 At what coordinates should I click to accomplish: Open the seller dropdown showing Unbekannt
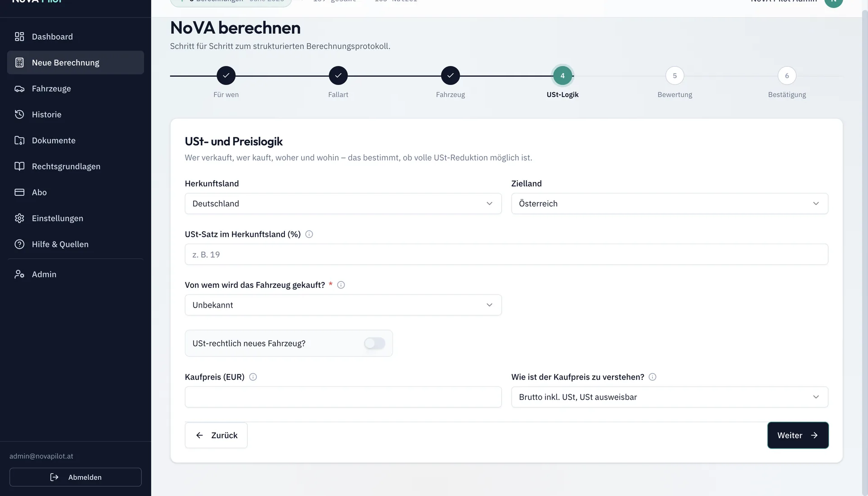click(x=343, y=305)
